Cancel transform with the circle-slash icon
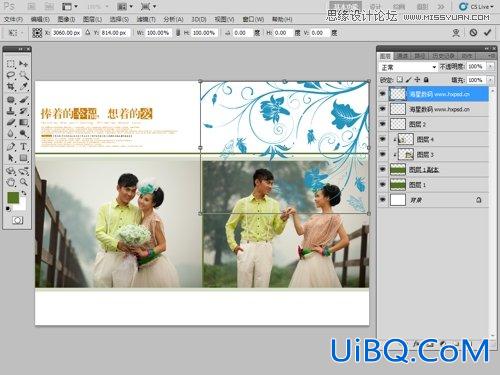Screen dimensions: 500x375 click(x=473, y=33)
